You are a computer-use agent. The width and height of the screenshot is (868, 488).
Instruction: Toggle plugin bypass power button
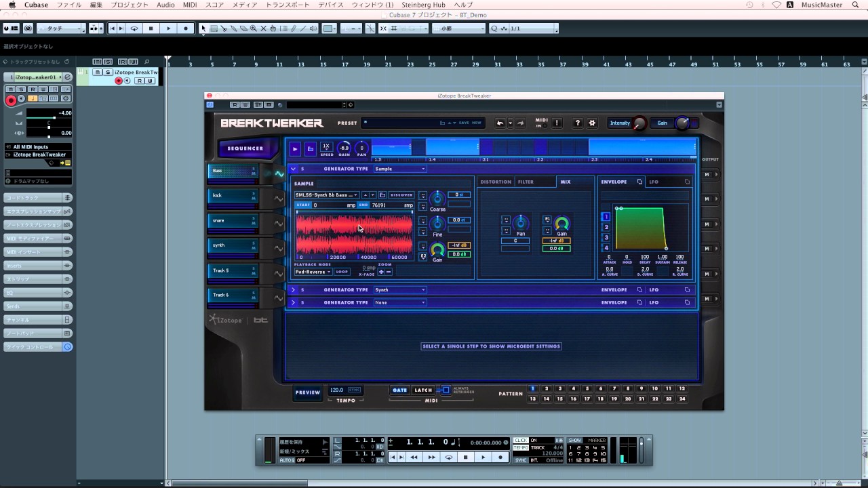(210, 104)
